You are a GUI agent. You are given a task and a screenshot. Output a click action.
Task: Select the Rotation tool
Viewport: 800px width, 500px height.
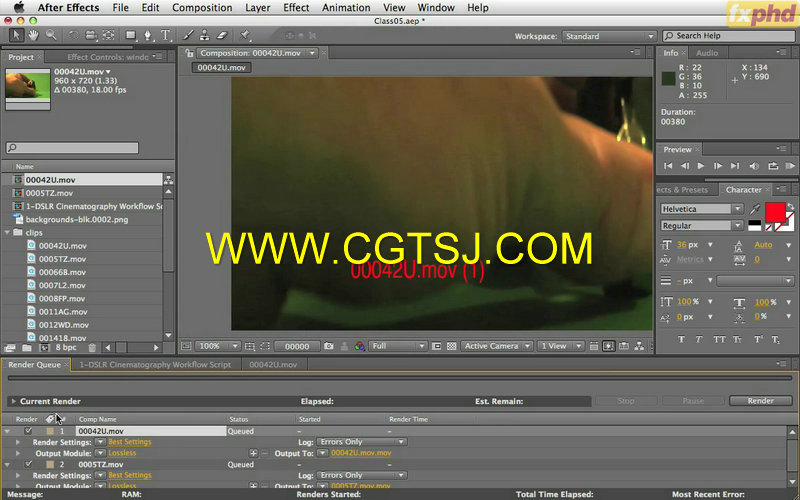(x=73, y=35)
